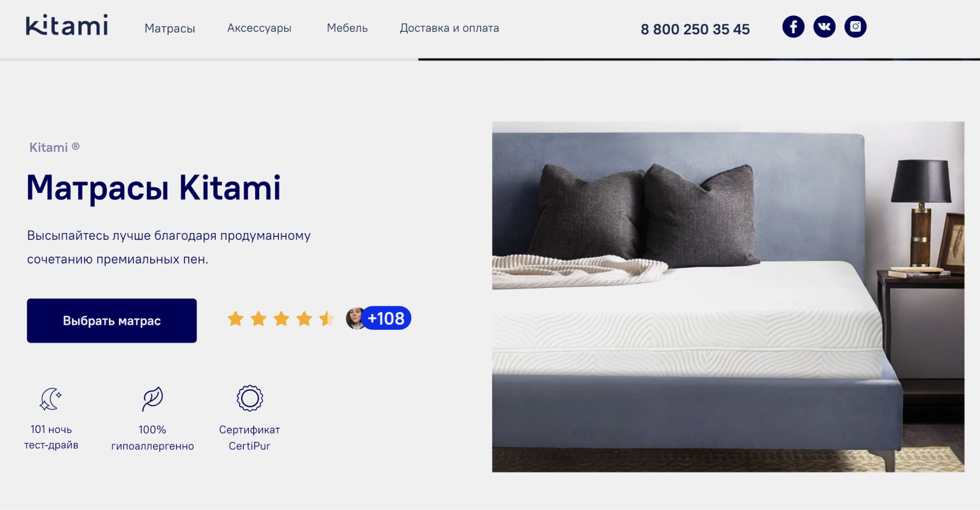
Task: Open the Facebook social icon
Action: [793, 27]
